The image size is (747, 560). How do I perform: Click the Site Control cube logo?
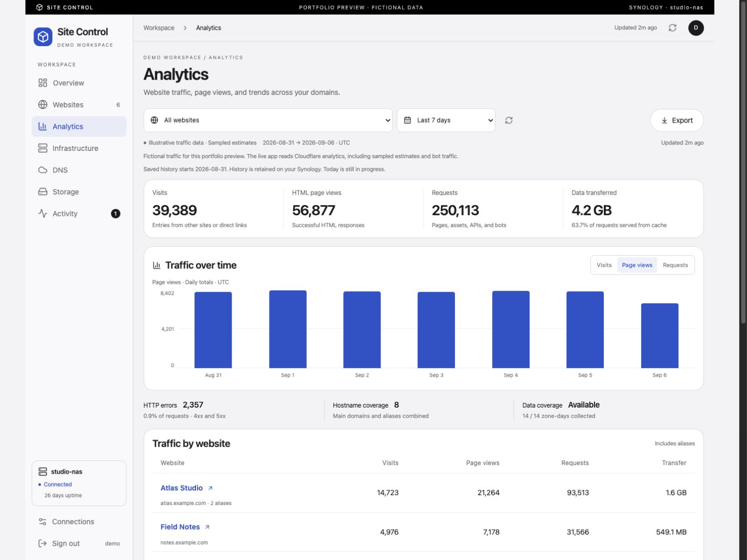pos(43,37)
